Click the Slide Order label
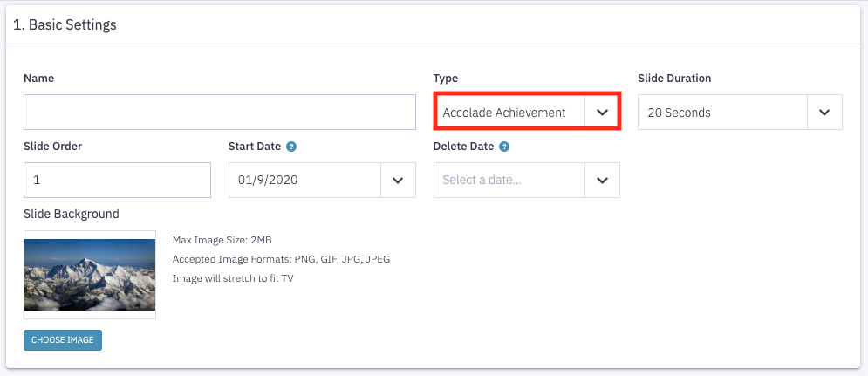This screenshot has height=376, width=868. pos(52,147)
